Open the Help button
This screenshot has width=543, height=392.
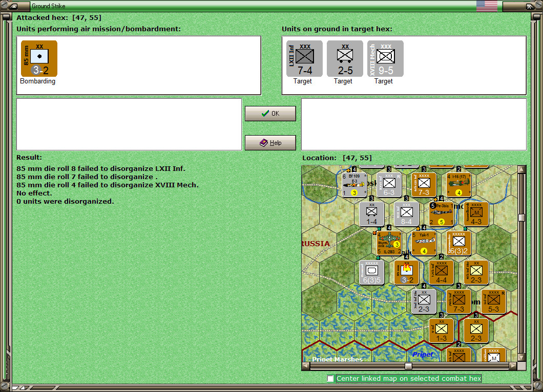(270, 143)
